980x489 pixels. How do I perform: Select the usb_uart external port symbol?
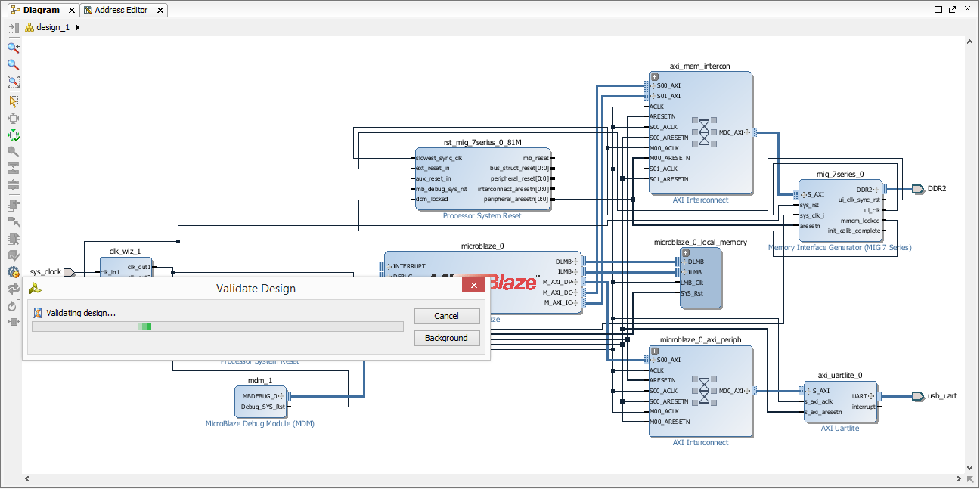(x=918, y=396)
